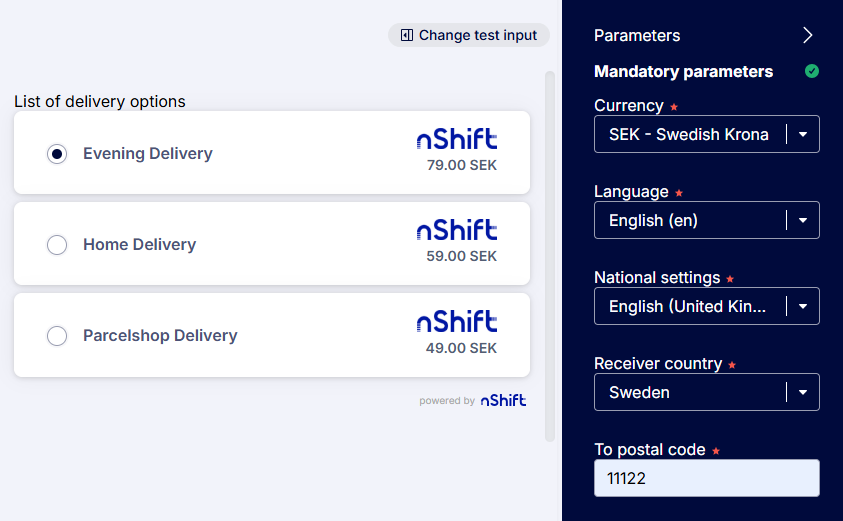
Task: Click the green Mandatory parameters checkmark icon
Action: click(812, 71)
